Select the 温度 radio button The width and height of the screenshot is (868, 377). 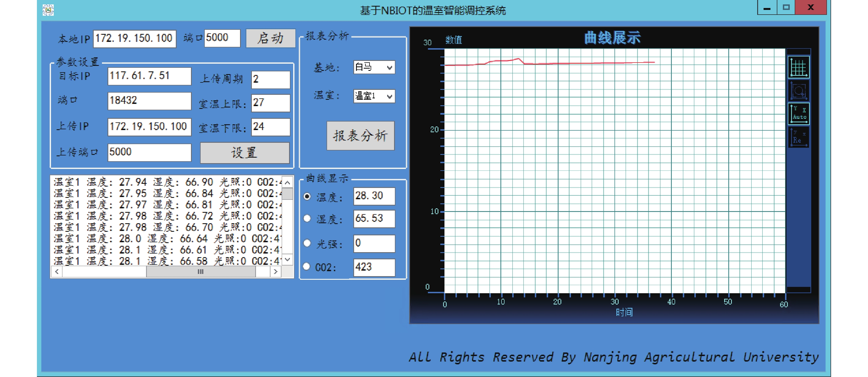307,196
